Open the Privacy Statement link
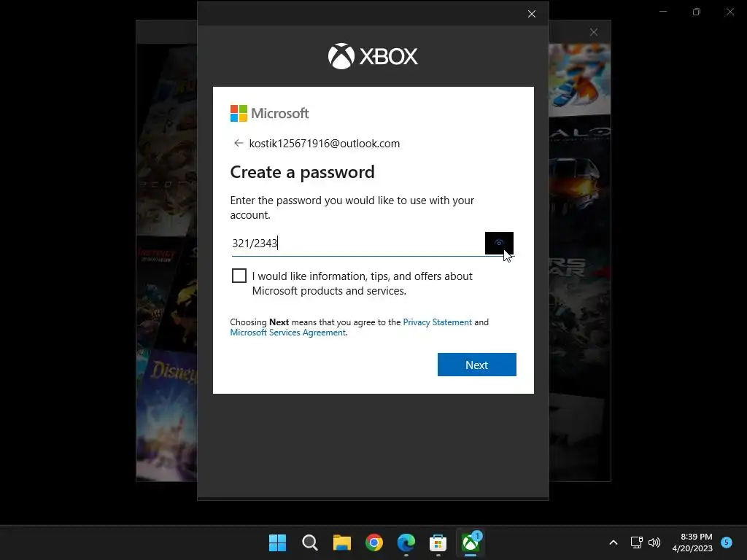 (x=438, y=322)
